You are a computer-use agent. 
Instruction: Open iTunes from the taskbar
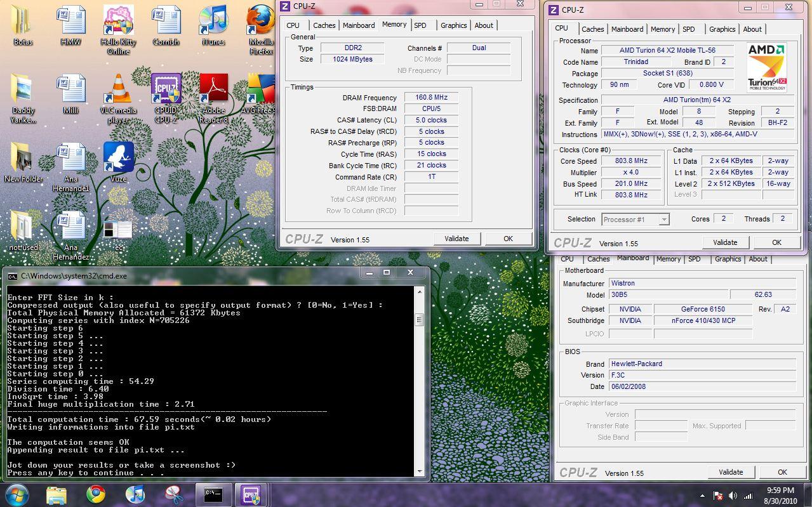coord(135,494)
